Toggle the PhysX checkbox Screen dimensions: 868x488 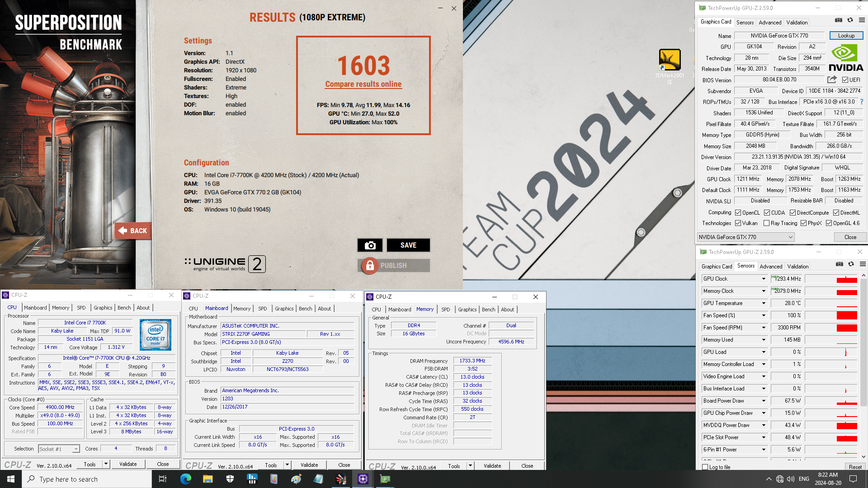804,223
